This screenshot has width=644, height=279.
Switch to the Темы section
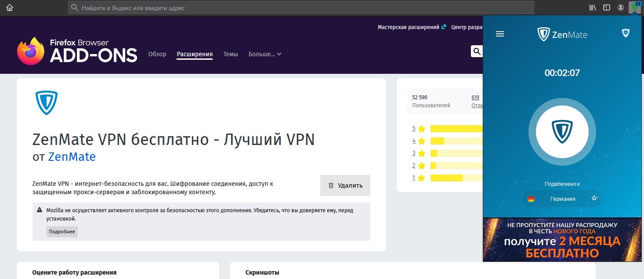[x=231, y=54]
